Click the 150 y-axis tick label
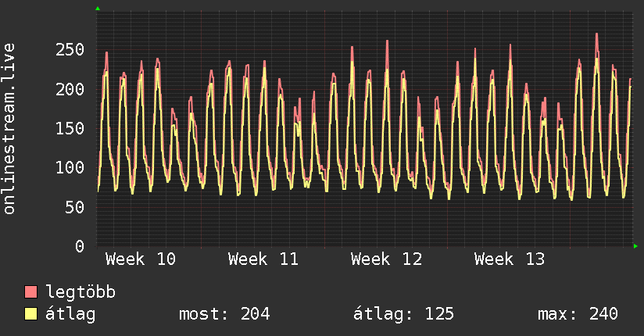The image size is (644, 336). (70, 129)
